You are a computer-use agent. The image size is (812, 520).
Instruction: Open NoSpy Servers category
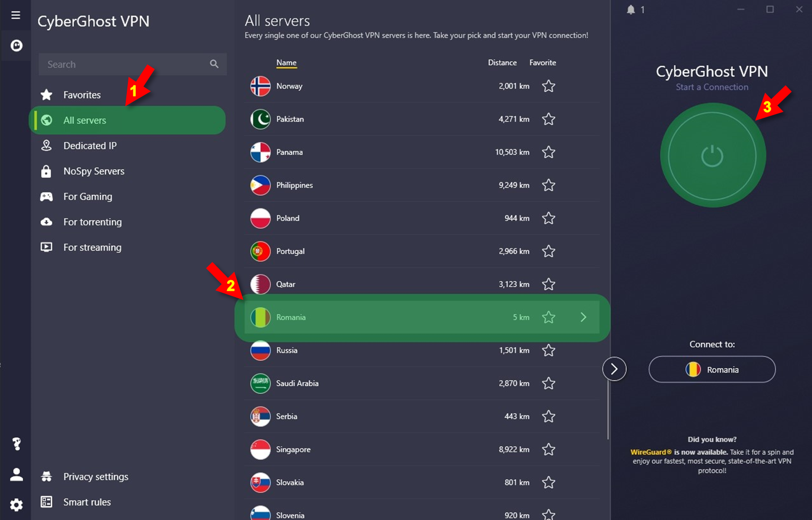point(93,171)
